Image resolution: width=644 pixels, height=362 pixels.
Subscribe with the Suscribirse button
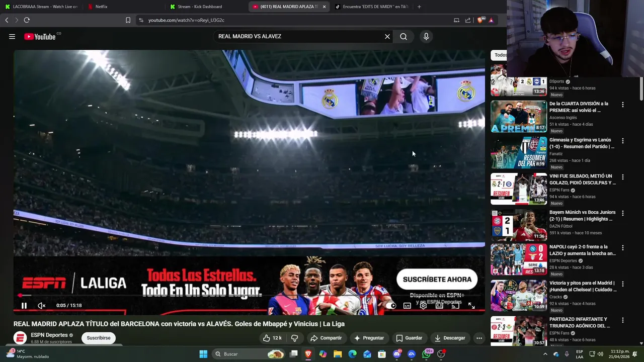point(99,338)
